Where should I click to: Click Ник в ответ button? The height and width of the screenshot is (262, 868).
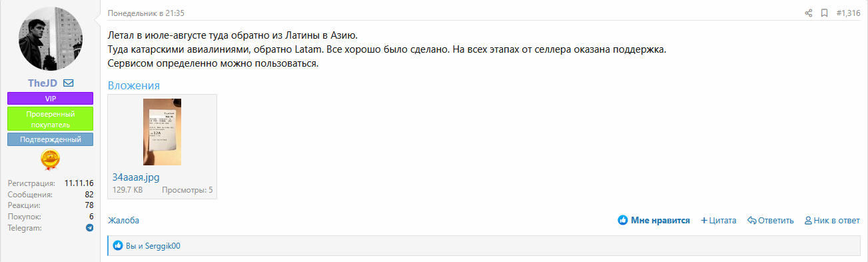[832, 221]
